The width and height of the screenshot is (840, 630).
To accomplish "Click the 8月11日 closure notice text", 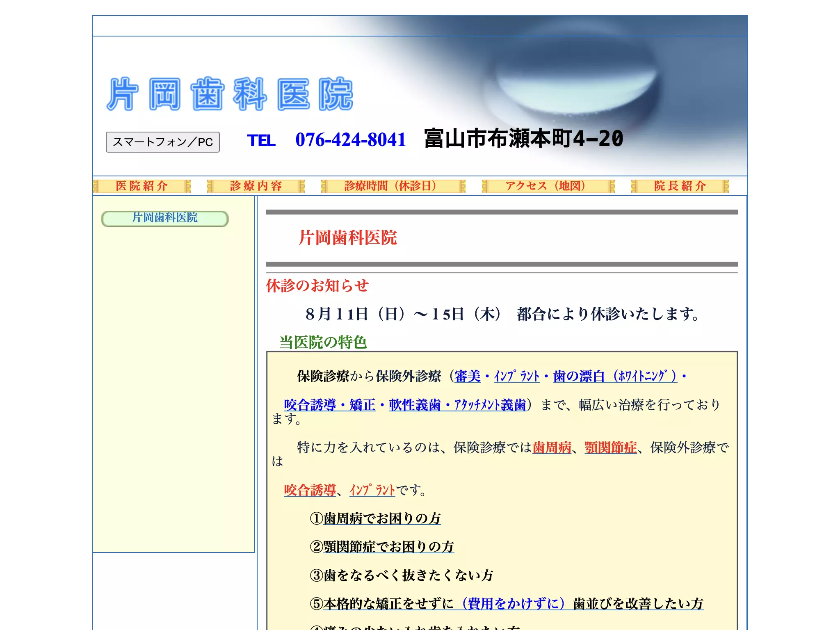I will pyautogui.click(x=502, y=315).
